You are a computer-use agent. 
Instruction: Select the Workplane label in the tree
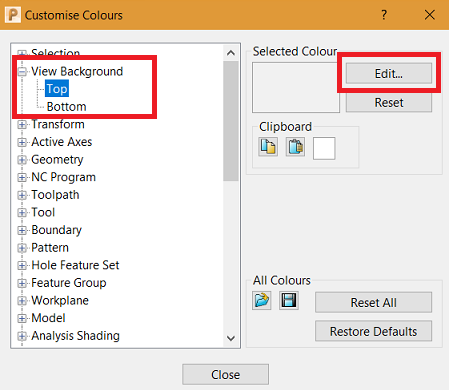coord(60,301)
